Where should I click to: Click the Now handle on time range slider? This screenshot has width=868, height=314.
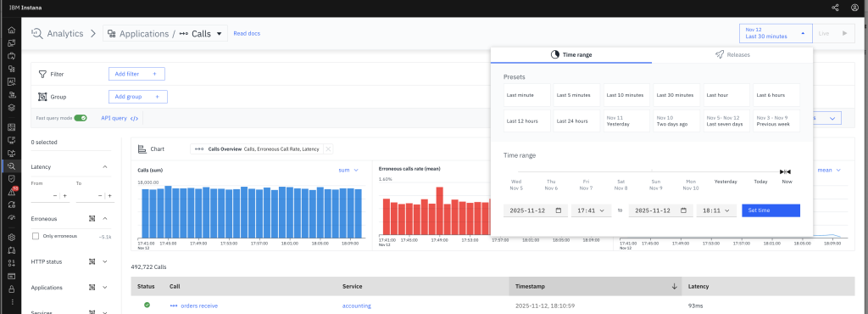(785, 171)
